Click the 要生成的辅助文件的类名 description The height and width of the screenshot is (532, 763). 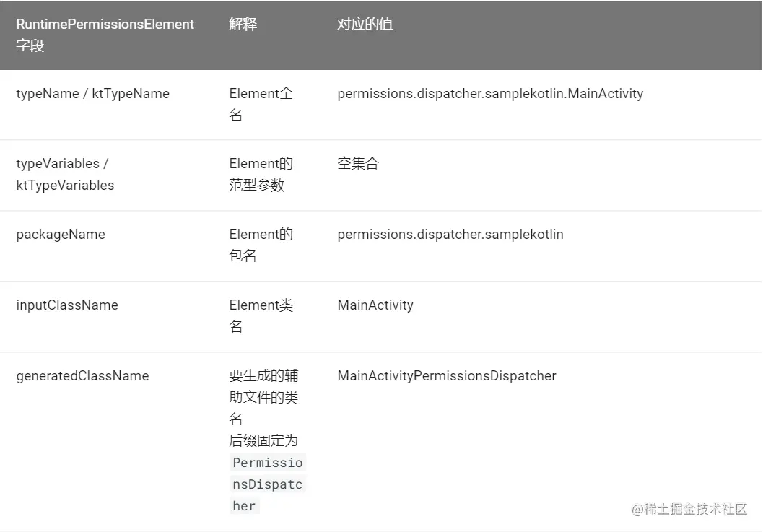coord(263,397)
